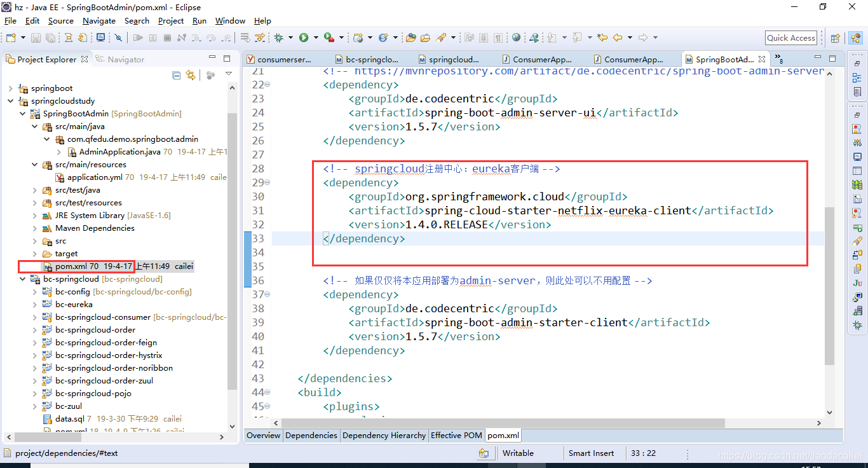868x468 pixels.
Task: Expand the Maven Dependencies node
Action: pos(35,228)
